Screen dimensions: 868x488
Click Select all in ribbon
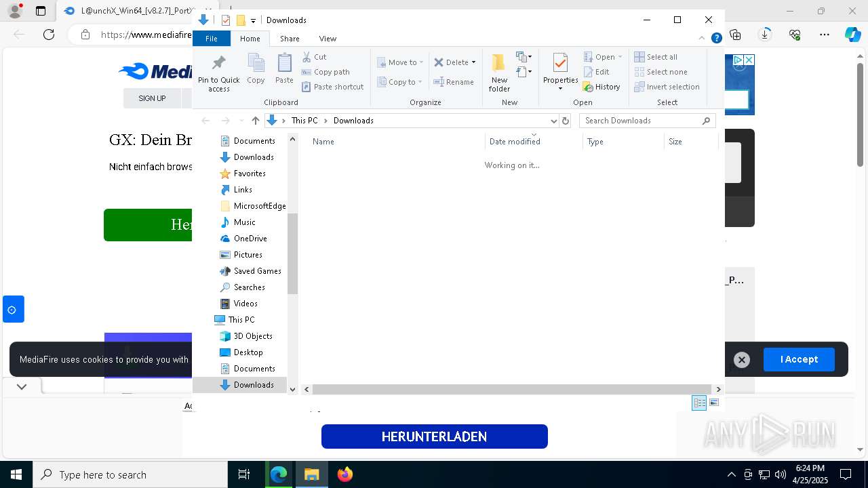(656, 57)
